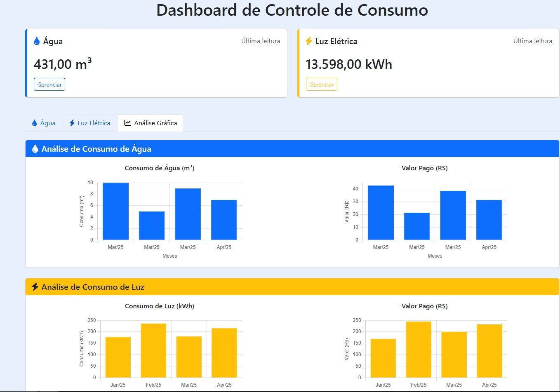Open the Luz Elétrica tab

click(89, 123)
